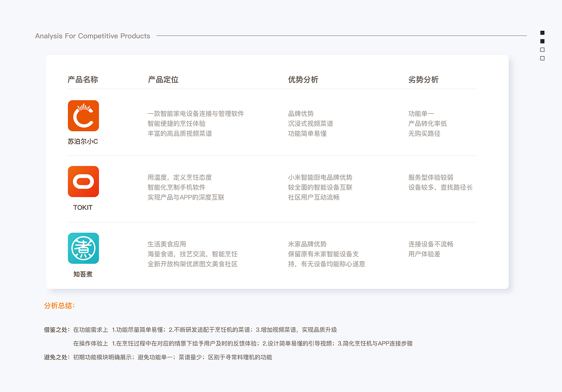The height and width of the screenshot is (392, 562).
Task: Click the text 无购买路径
Action: pos(424,133)
